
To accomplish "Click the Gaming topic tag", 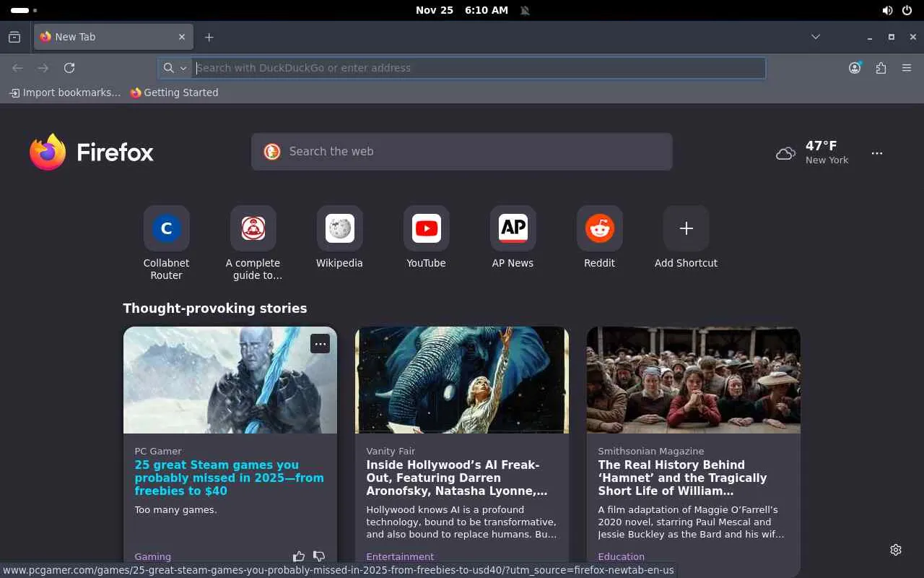I will pos(153,557).
